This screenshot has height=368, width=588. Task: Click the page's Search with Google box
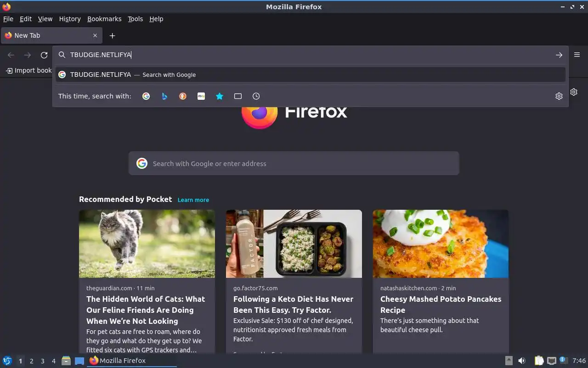294,163
